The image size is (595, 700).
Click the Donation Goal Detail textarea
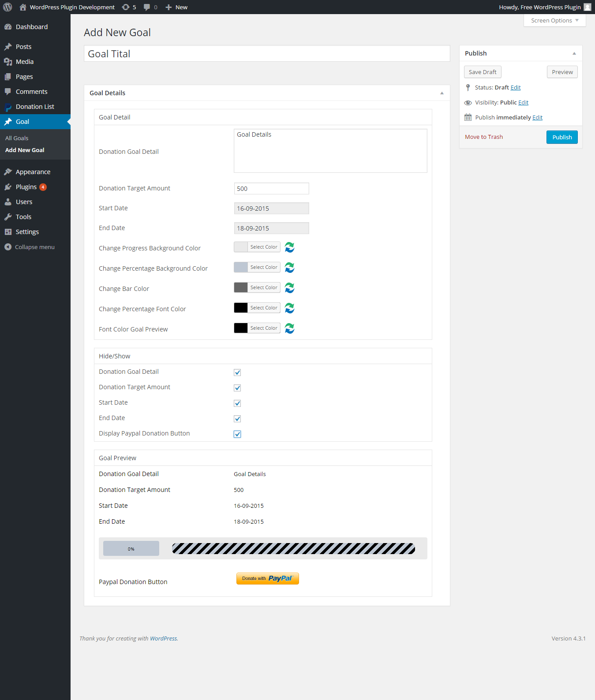[330, 151]
